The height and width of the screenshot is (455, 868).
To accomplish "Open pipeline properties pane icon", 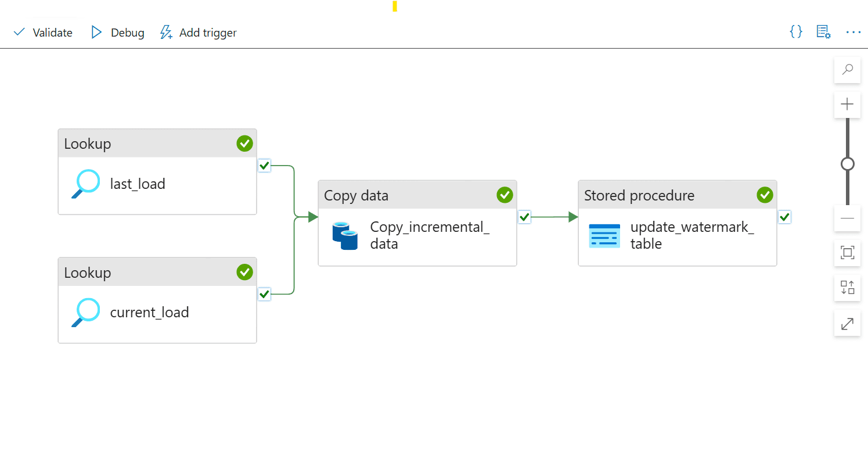I will pyautogui.click(x=823, y=32).
